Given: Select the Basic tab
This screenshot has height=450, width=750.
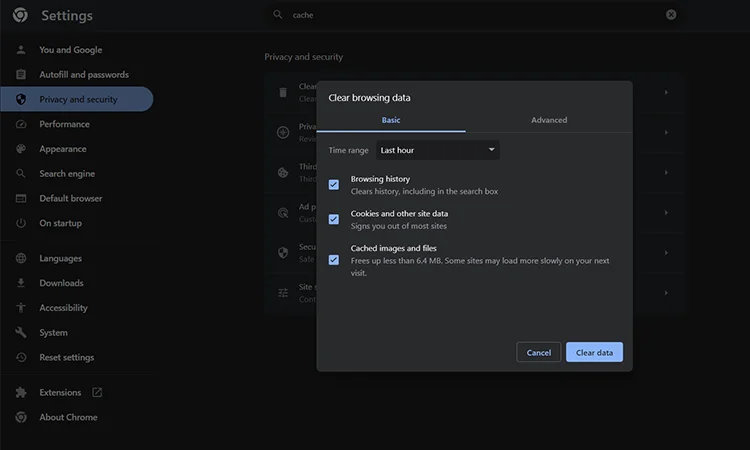Looking at the screenshot, I should click(x=391, y=120).
